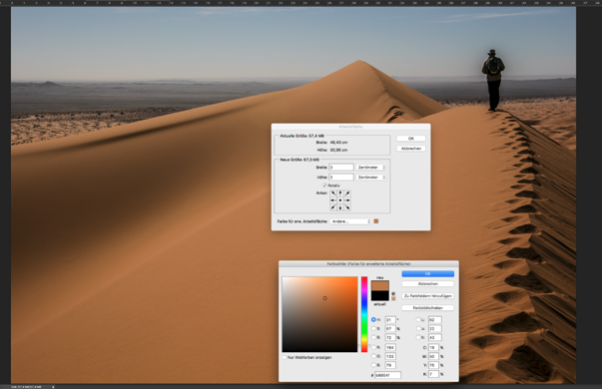Click Abbrechen in Arbeitsfläche dialog

[411, 149]
